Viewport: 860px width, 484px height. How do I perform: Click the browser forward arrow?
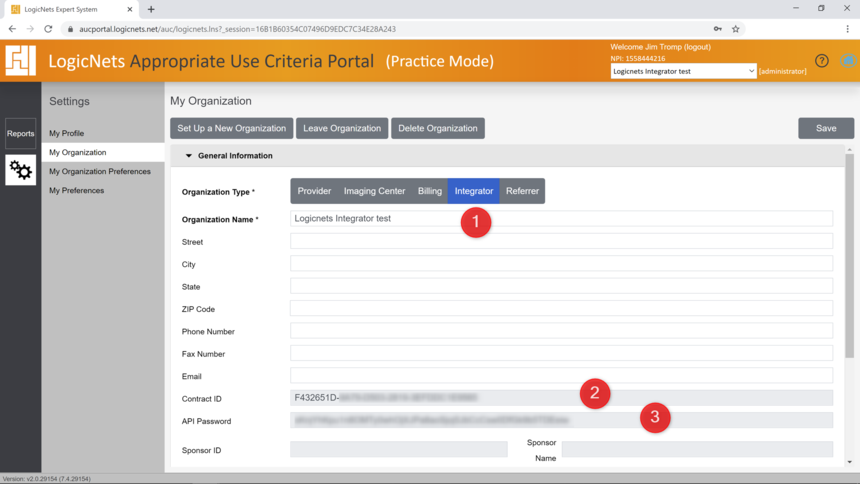[30, 29]
